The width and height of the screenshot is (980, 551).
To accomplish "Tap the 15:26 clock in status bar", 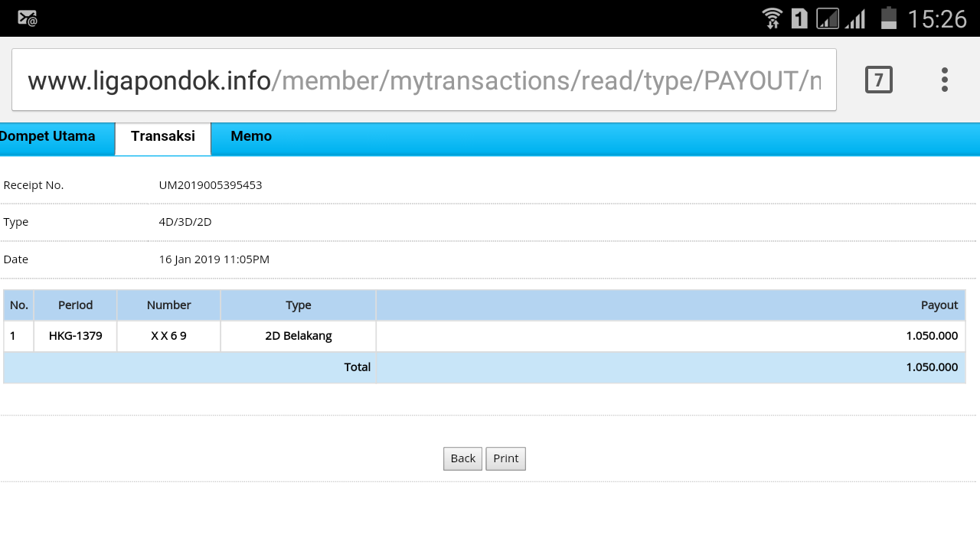I will tap(937, 18).
